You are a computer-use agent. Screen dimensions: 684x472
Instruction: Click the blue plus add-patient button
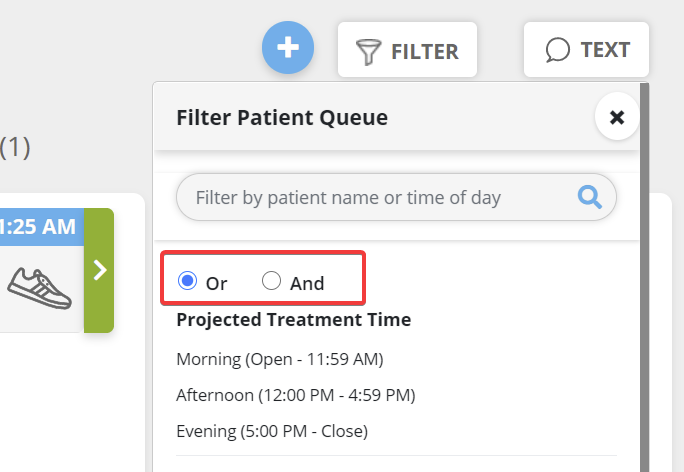click(288, 47)
